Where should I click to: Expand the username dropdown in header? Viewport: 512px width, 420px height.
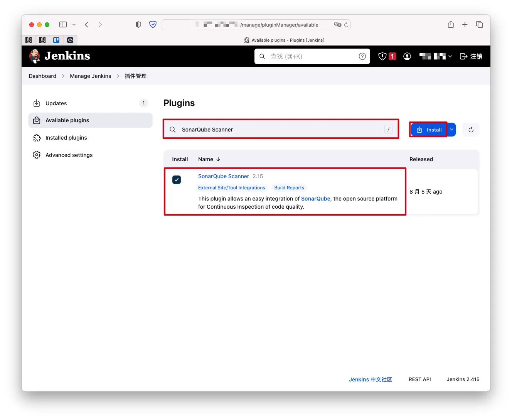coord(436,56)
